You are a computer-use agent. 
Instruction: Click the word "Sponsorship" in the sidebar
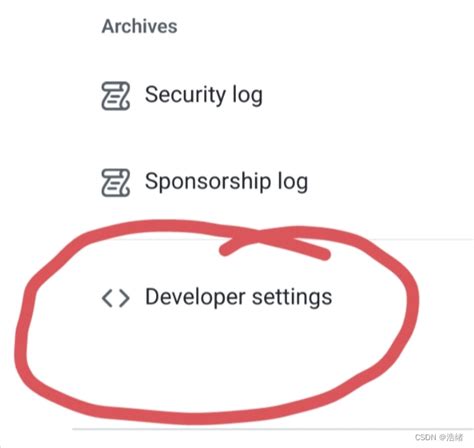208,182
